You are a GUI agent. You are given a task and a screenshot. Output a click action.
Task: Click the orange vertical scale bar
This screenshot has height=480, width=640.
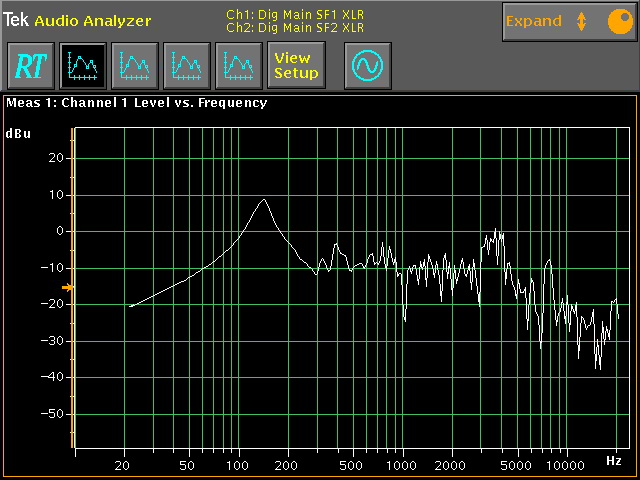coord(72,290)
